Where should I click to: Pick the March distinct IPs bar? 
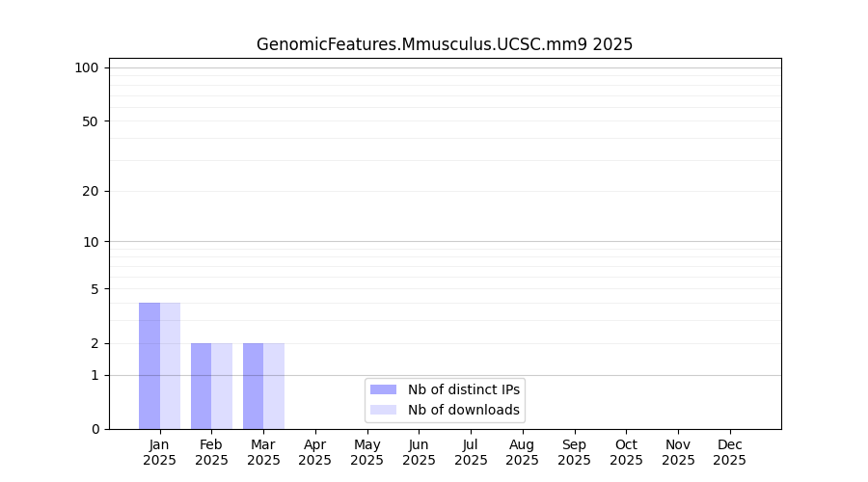pyautogui.click(x=253, y=386)
